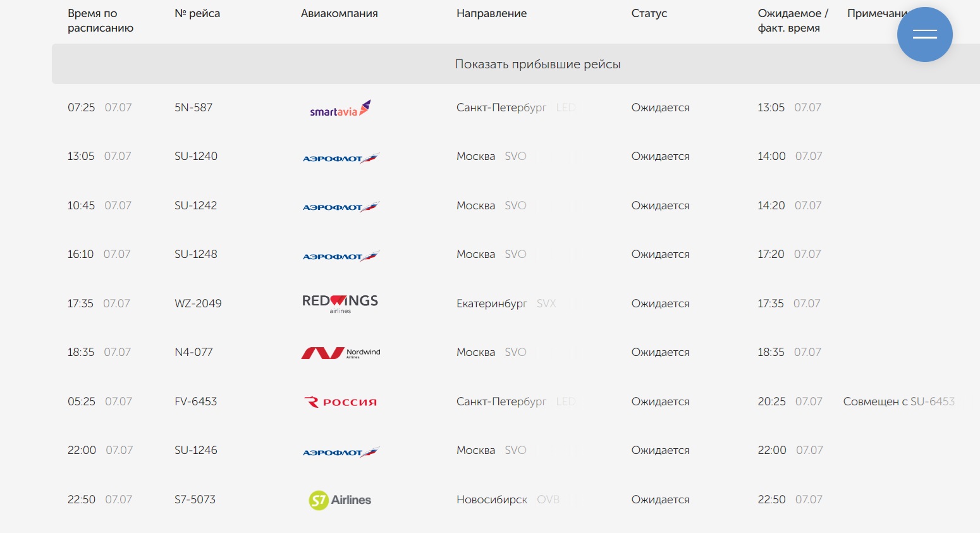Click the "Статус" column header
Screen dimensions: 980x533
click(x=649, y=13)
